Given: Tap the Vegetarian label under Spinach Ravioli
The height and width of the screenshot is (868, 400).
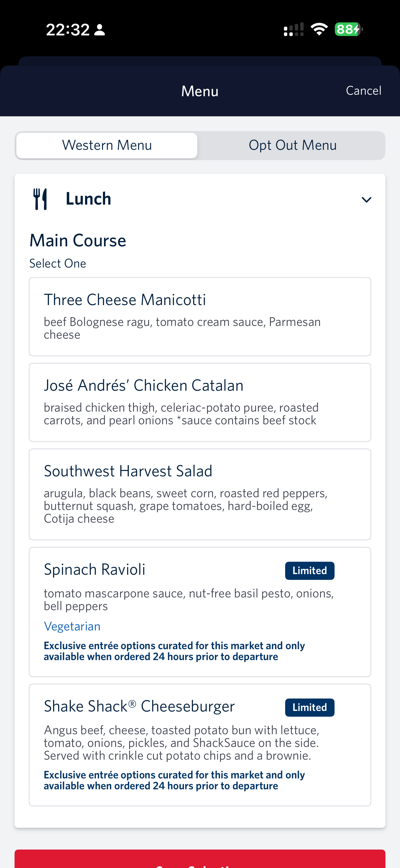Looking at the screenshot, I should (x=72, y=626).
